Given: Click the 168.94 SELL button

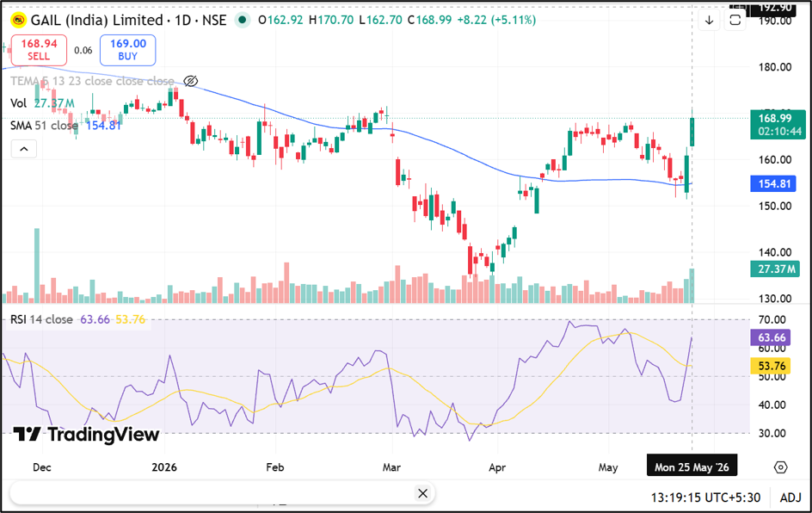Looking at the screenshot, I should (39, 50).
